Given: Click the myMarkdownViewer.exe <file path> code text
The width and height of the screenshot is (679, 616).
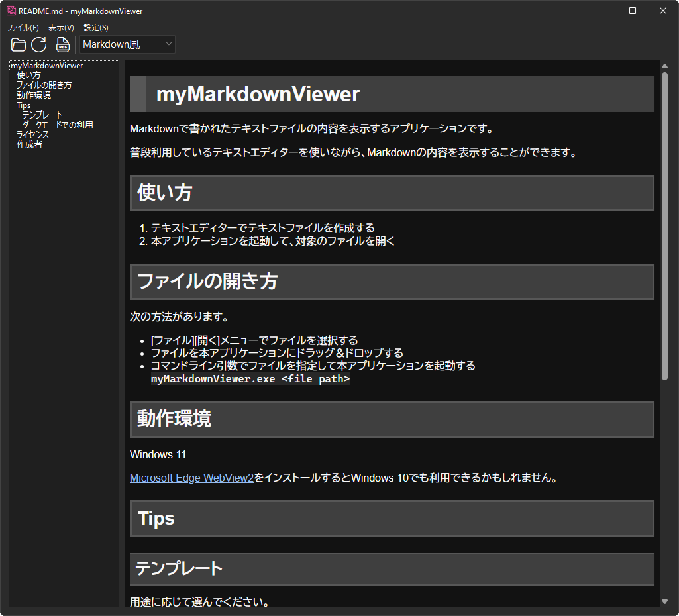Looking at the screenshot, I should [x=250, y=379].
